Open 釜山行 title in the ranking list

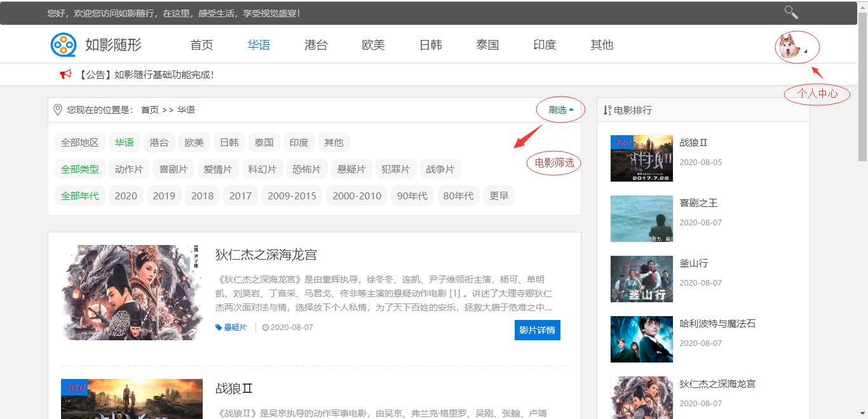pyautogui.click(x=694, y=263)
